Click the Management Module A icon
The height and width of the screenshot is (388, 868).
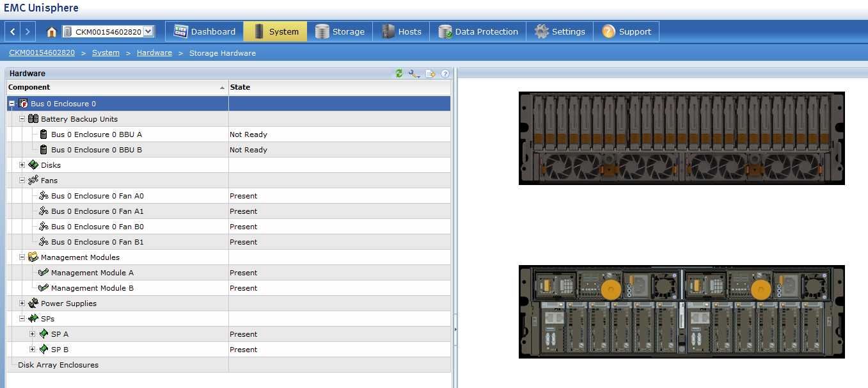43,273
